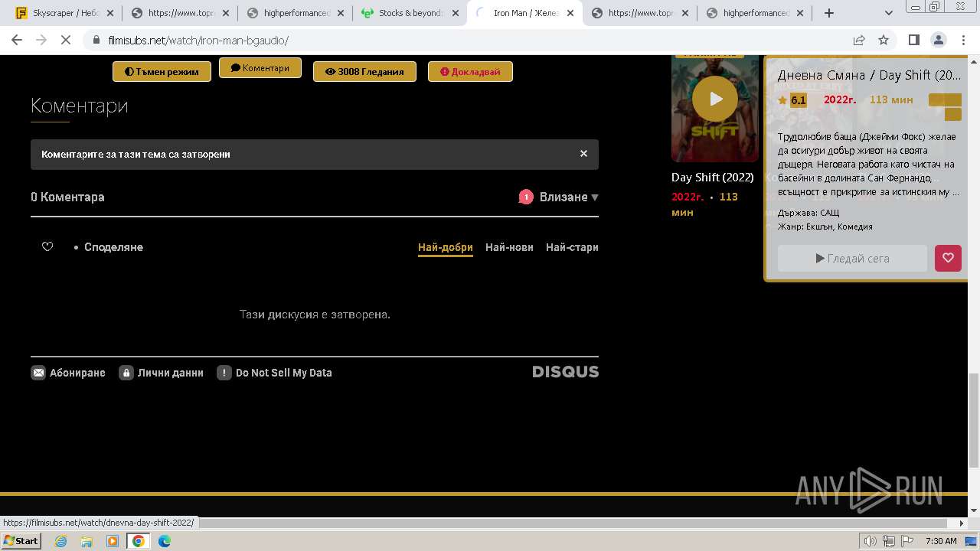Sort comments by Най-нови

(509, 247)
